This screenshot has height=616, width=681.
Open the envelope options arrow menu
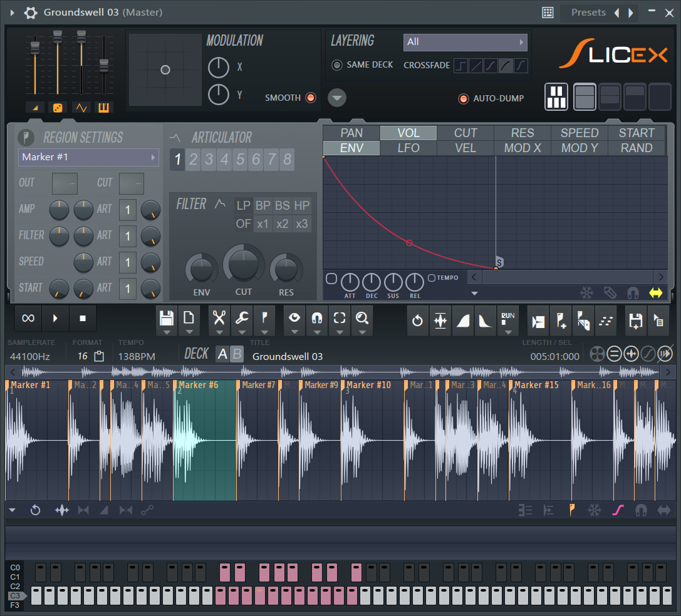click(475, 293)
